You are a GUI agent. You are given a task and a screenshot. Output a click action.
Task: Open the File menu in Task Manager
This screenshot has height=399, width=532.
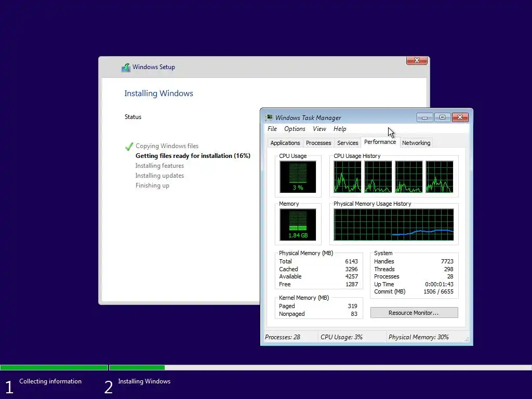[x=272, y=129]
